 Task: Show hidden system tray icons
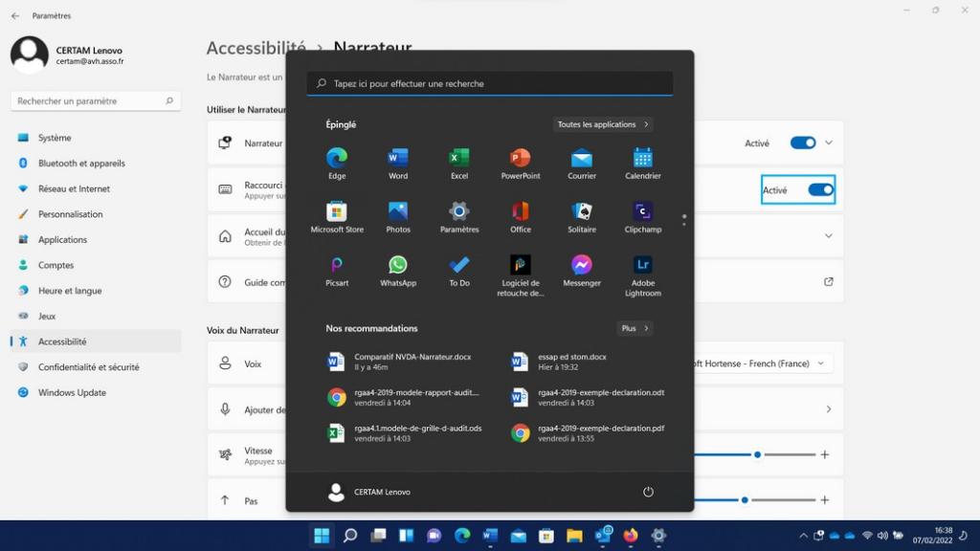(803, 536)
